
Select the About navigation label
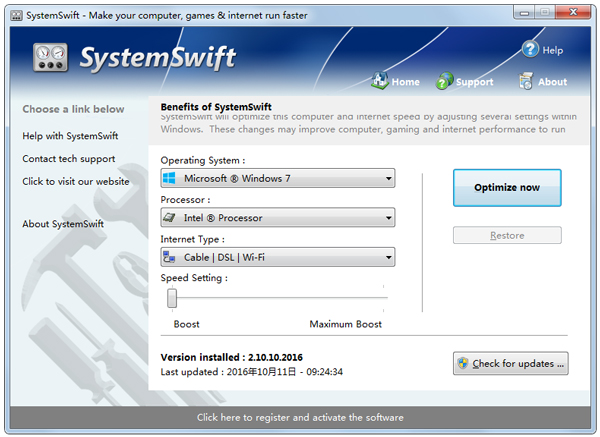pyautogui.click(x=553, y=82)
